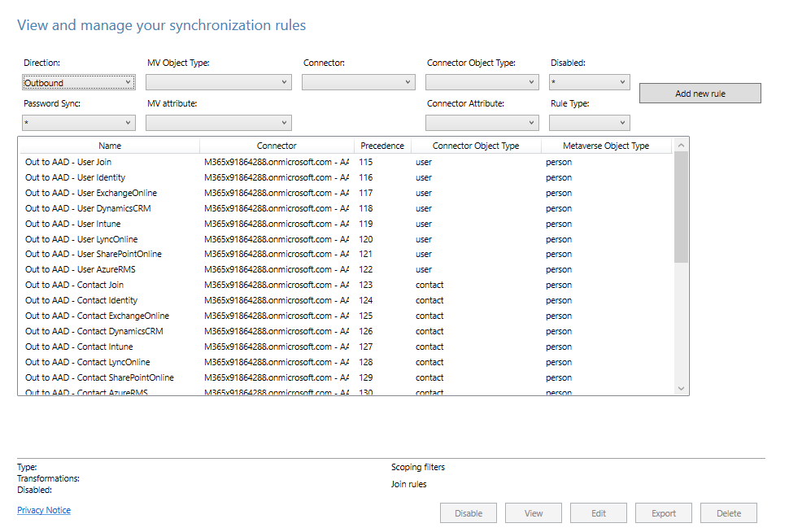Click 'contact' object type in Contact Join row
The image size is (789, 532).
429,285
